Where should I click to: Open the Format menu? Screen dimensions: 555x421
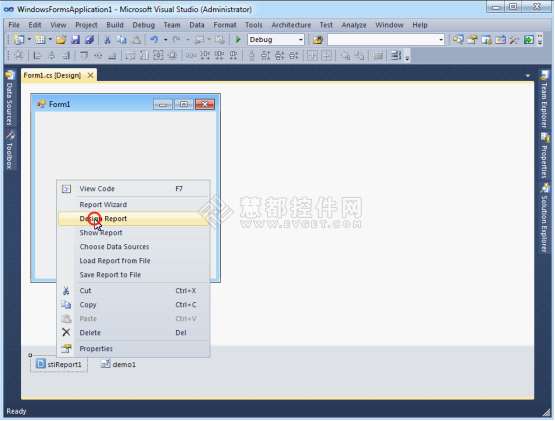(225, 25)
